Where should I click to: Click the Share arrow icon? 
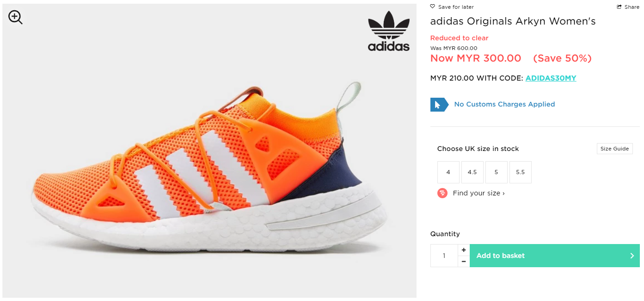[x=619, y=7]
